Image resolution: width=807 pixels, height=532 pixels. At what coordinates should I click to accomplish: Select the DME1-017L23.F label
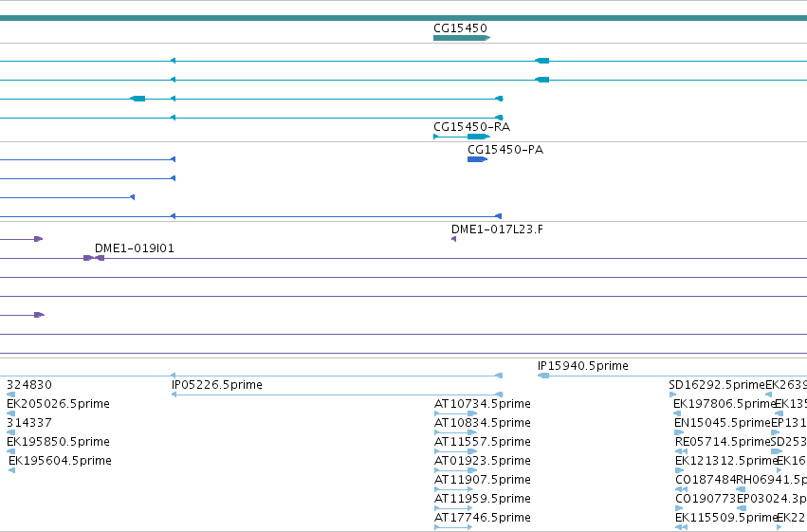tap(497, 229)
